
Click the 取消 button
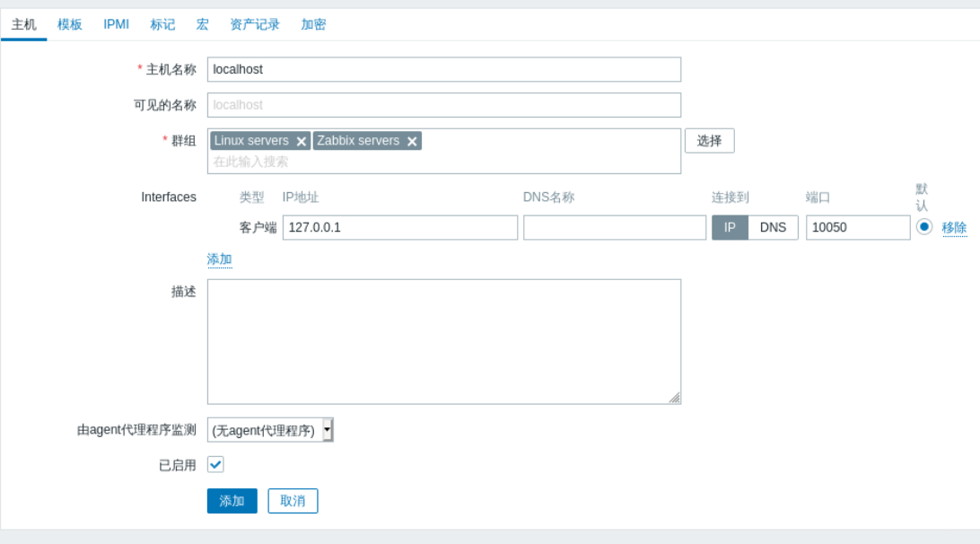[293, 501]
